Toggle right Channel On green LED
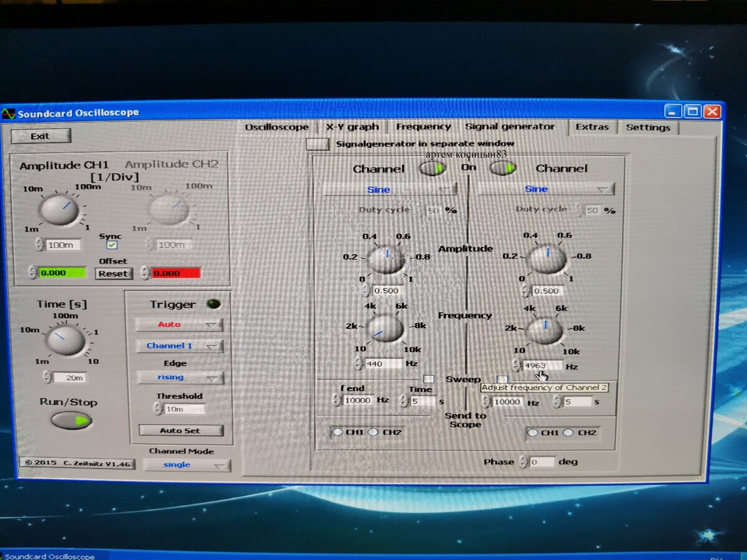This screenshot has height=560, width=747. pyautogui.click(x=503, y=168)
